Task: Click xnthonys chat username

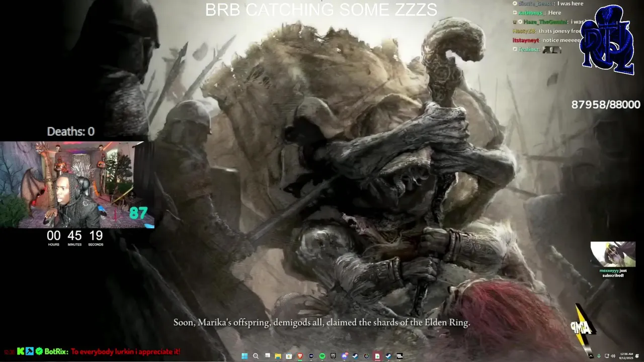Action: pyautogui.click(x=532, y=13)
